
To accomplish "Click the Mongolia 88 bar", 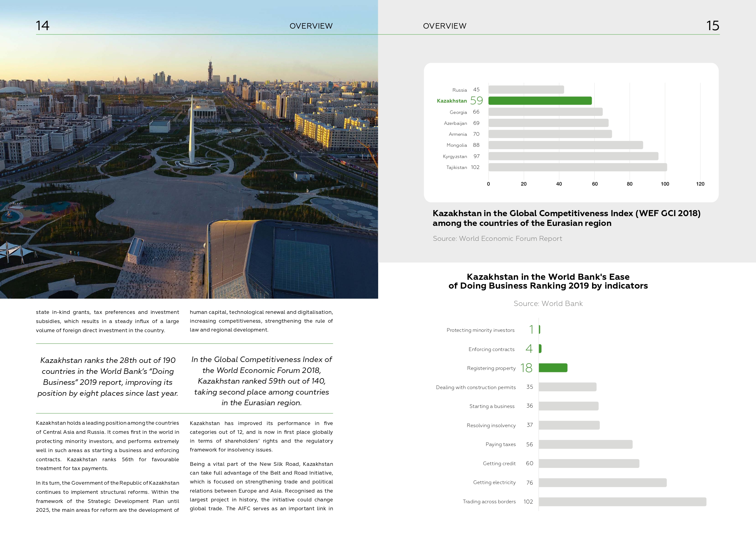I will (565, 145).
